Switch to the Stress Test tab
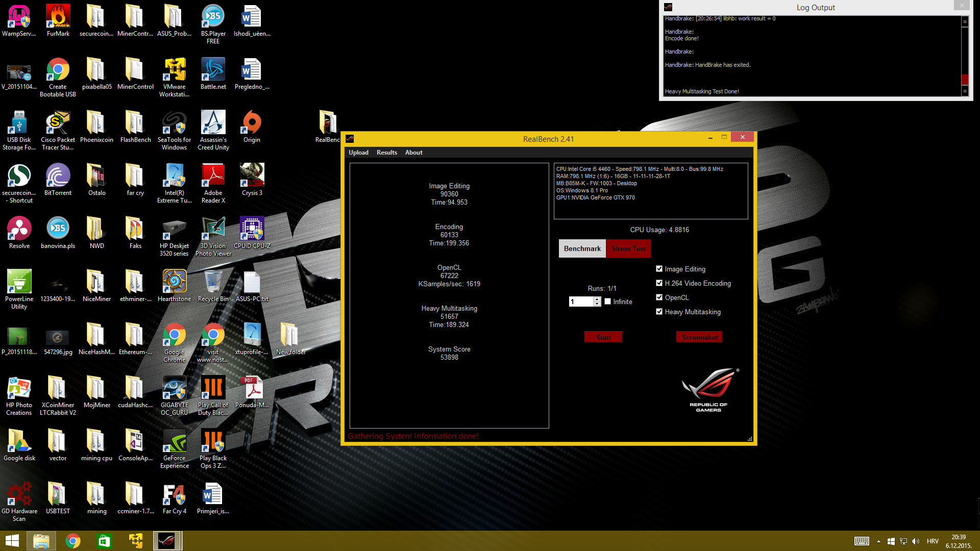This screenshot has height=551, width=980. pyautogui.click(x=628, y=248)
